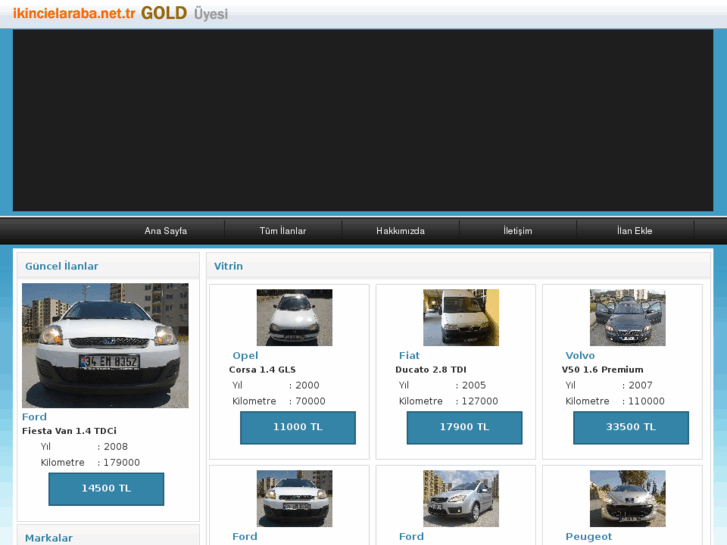
Task: Click the 11000 TL price button
Action: (298, 428)
